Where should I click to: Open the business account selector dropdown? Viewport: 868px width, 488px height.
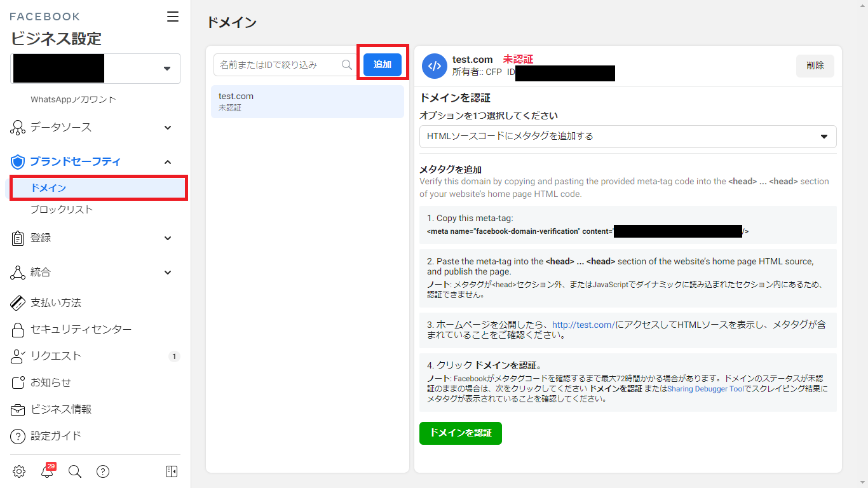(95, 69)
